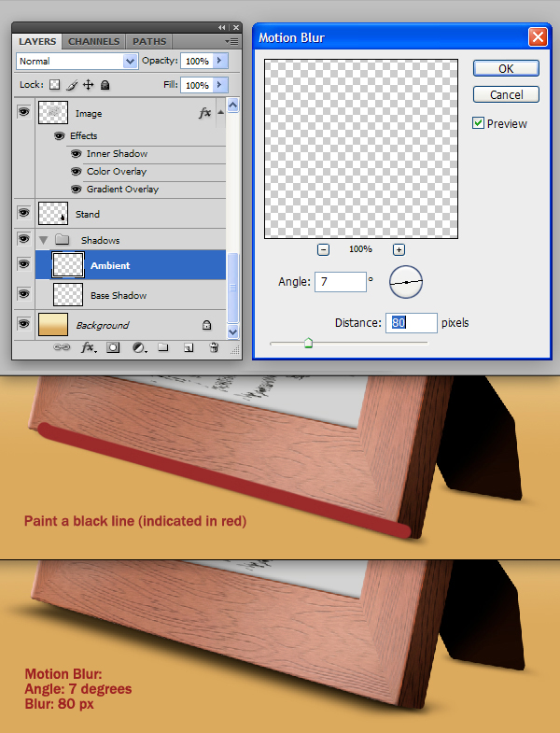Open the blend mode Normal dropdown
The width and height of the screenshot is (560, 733).
(x=130, y=62)
